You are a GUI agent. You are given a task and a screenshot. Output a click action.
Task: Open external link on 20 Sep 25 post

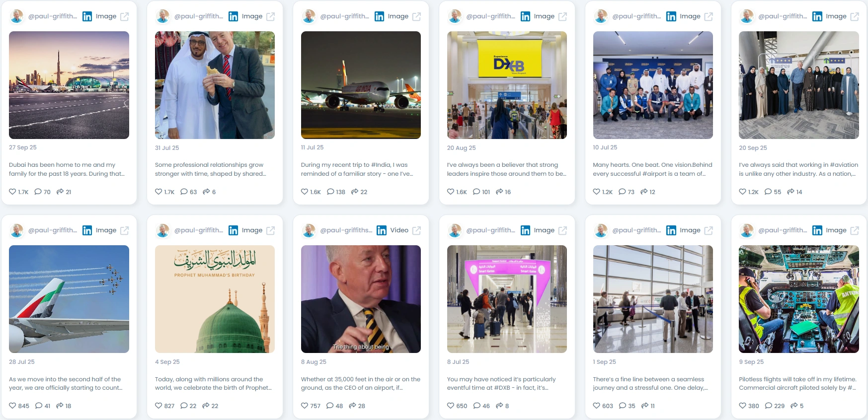coord(855,16)
